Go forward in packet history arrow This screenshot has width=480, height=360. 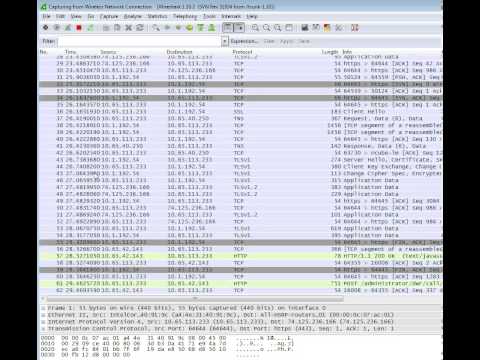tap(178, 28)
